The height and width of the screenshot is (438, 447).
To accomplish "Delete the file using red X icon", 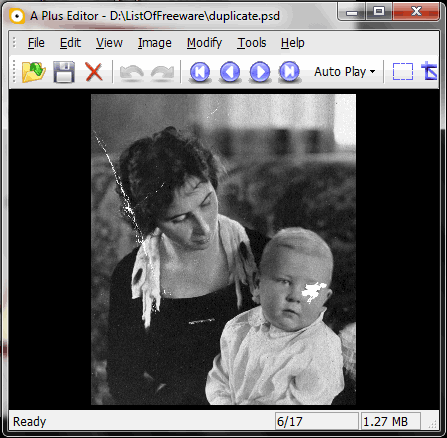I will click(x=94, y=72).
